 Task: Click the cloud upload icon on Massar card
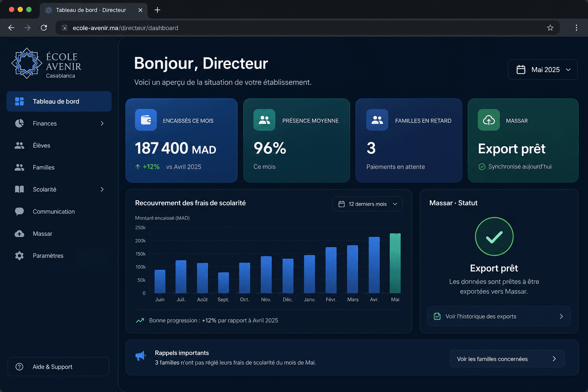coord(489,120)
